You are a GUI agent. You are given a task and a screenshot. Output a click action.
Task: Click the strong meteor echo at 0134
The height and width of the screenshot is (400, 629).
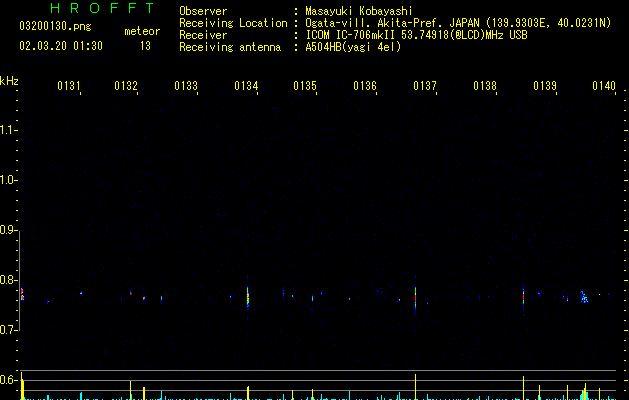[248, 298]
